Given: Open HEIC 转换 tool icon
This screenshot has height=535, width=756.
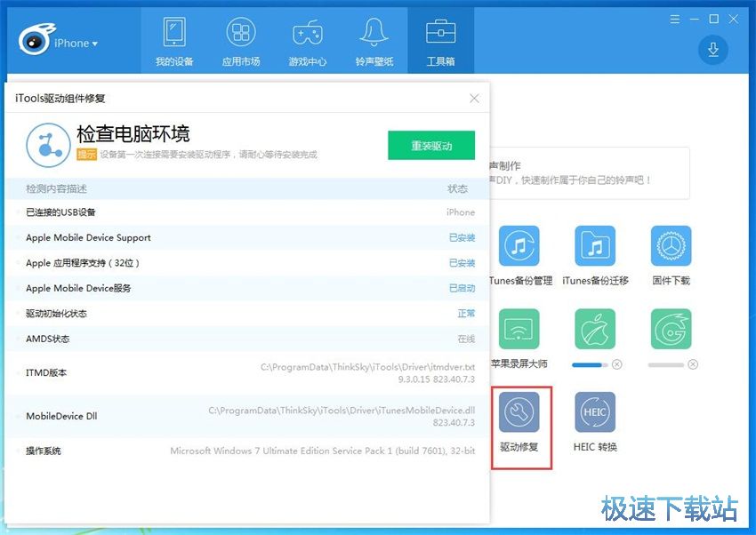Looking at the screenshot, I should [595, 412].
